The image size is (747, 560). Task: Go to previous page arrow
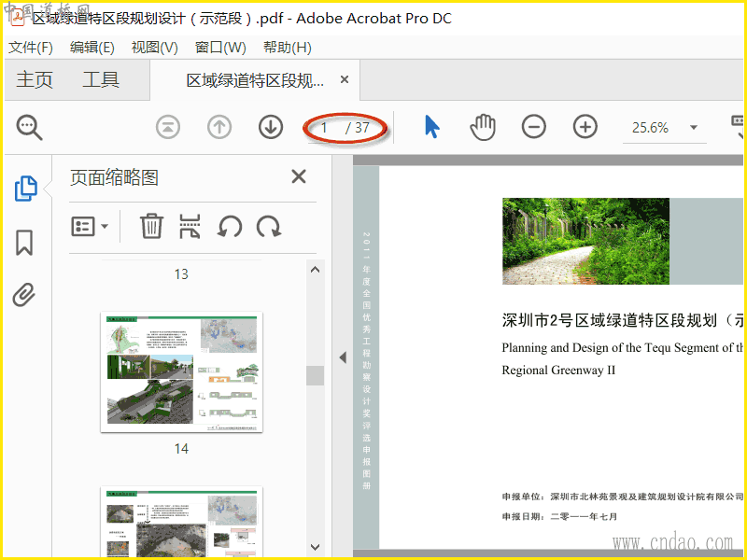tap(219, 128)
